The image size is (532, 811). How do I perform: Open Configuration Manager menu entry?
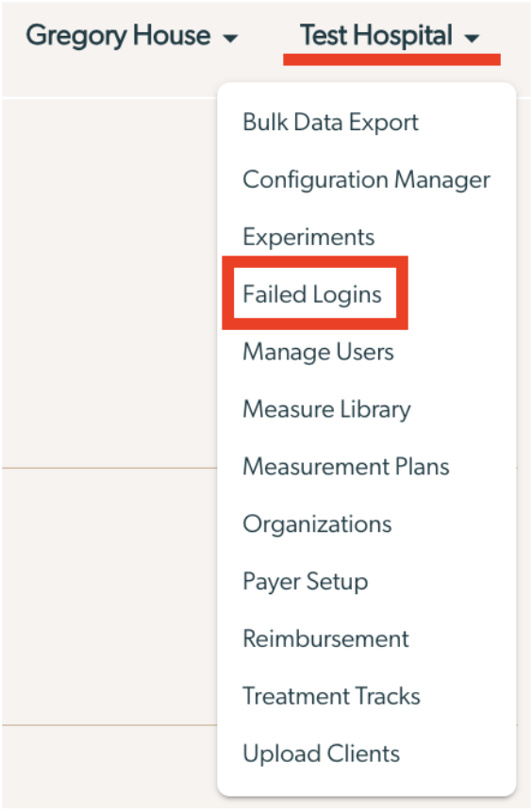(366, 180)
